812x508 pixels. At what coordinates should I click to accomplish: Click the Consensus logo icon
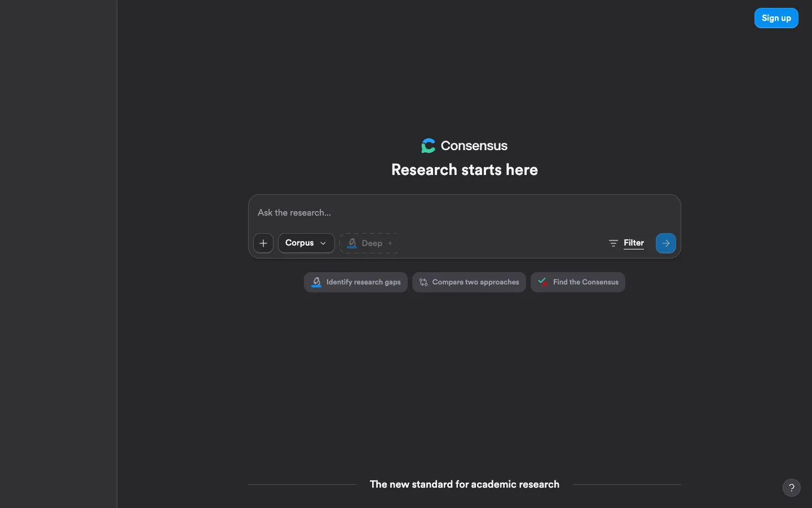point(429,146)
